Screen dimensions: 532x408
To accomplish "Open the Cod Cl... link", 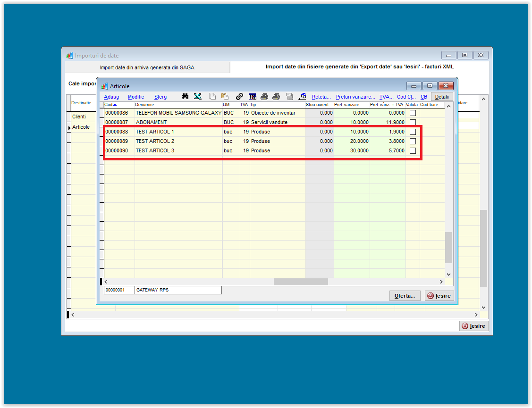I will pyautogui.click(x=406, y=97).
